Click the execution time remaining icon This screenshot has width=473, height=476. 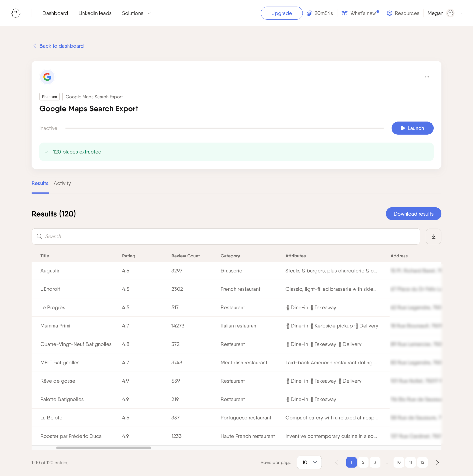[x=309, y=13]
